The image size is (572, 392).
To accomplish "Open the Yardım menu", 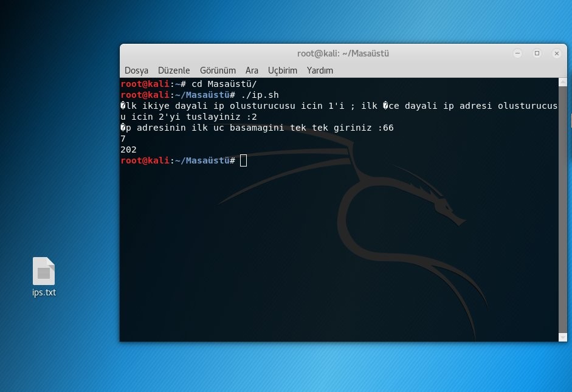I will coord(320,70).
